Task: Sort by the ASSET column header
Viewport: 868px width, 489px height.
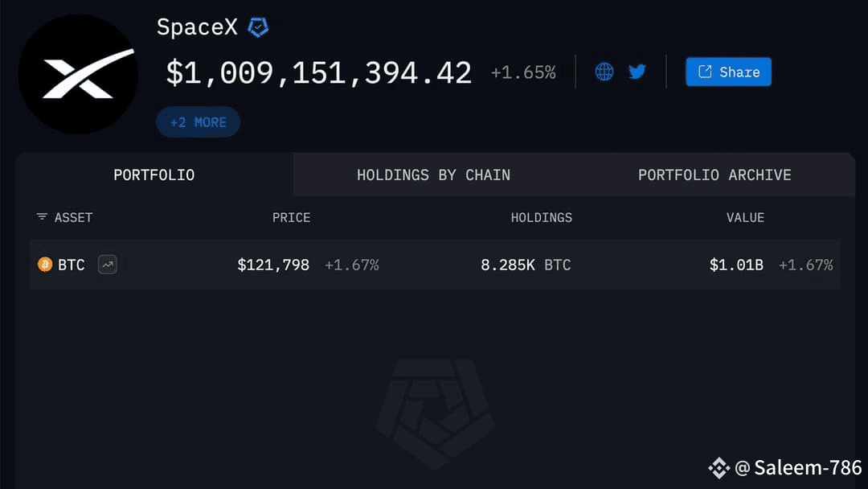Action: (73, 218)
